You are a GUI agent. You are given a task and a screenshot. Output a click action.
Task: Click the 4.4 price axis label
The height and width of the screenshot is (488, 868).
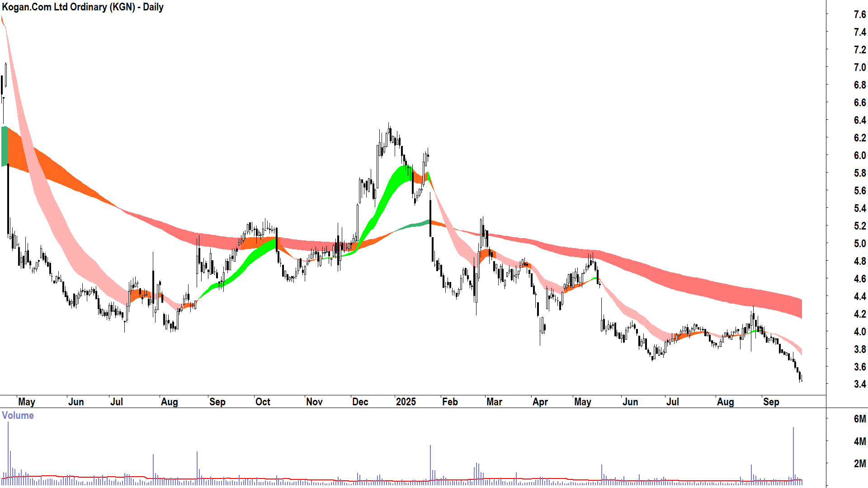click(859, 296)
